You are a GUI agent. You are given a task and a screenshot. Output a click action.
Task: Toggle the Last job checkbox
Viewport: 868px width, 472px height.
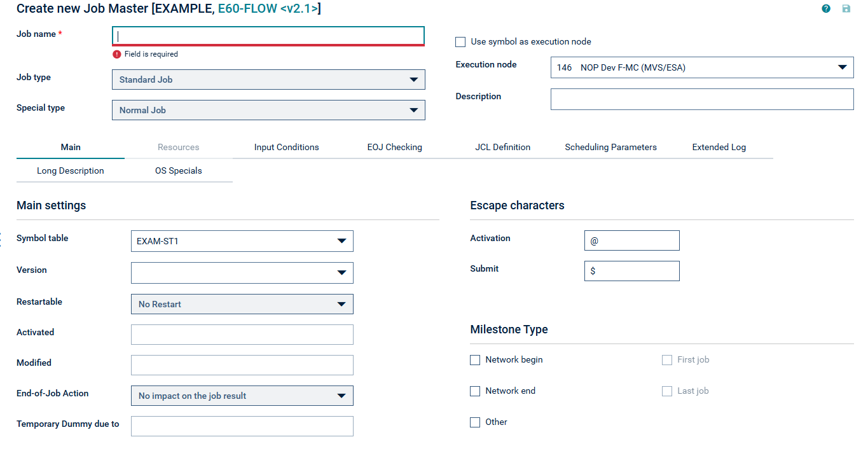coord(667,391)
